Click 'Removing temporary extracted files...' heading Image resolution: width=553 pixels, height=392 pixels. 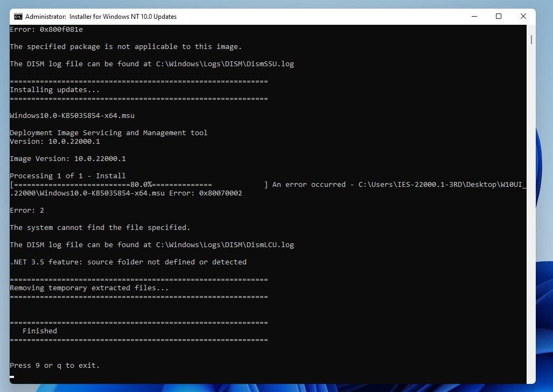coord(89,288)
